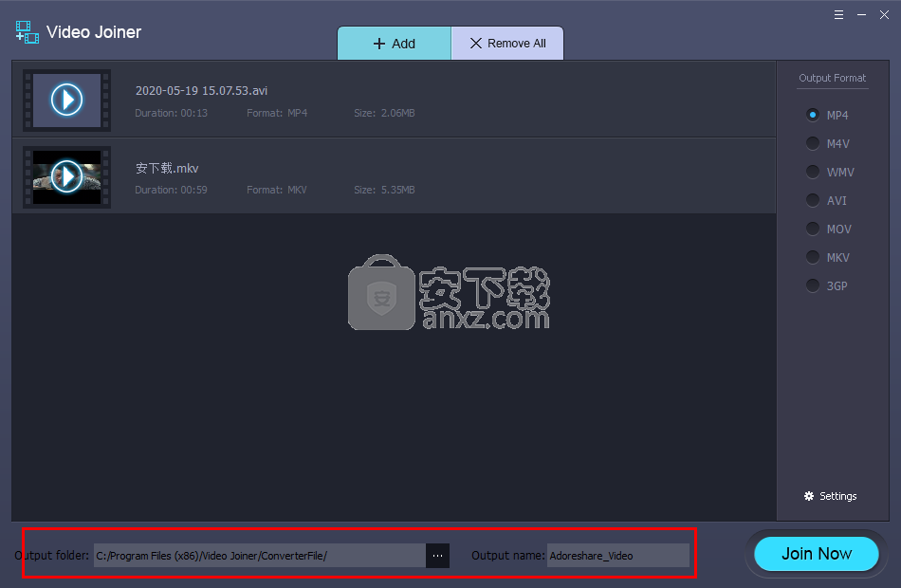Click Format: MP4 text in first row
The image size is (901, 588).
click(277, 113)
